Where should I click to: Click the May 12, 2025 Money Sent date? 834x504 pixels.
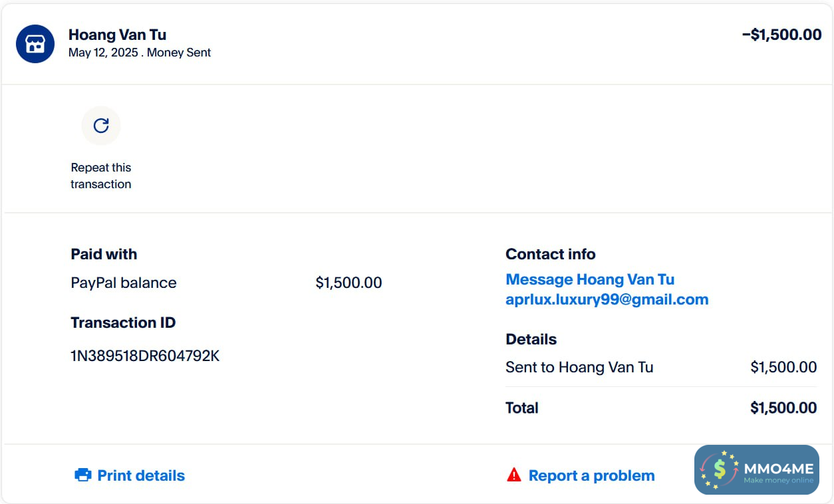(140, 53)
